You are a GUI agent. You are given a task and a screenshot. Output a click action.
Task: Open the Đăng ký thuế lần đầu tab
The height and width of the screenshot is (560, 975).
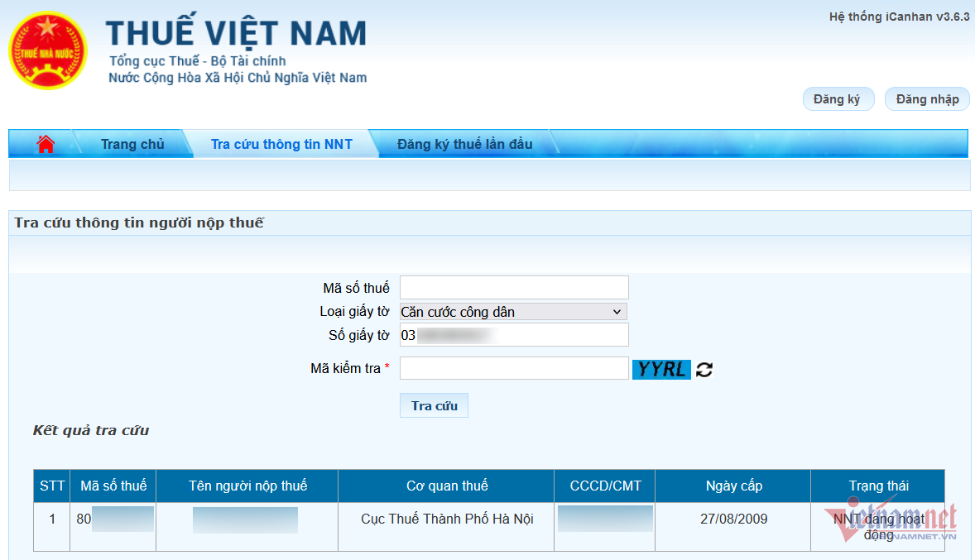click(x=464, y=144)
